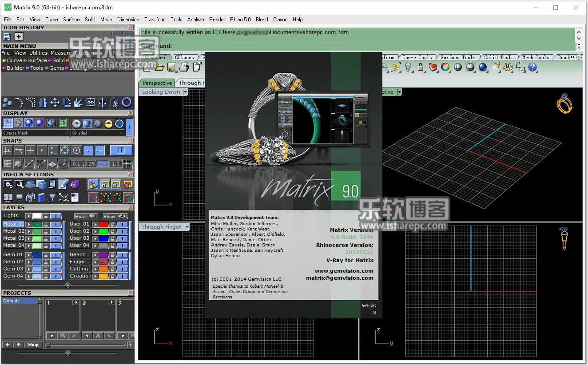Image resolution: width=588 pixels, height=365 pixels.
Task: Toggle visibility switch for User 01 layer
Action: (123, 224)
